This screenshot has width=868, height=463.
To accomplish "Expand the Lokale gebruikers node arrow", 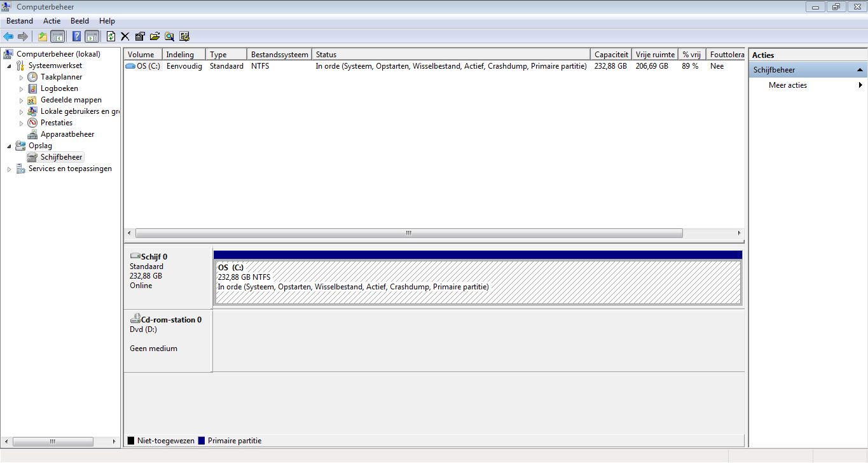I will click(21, 112).
